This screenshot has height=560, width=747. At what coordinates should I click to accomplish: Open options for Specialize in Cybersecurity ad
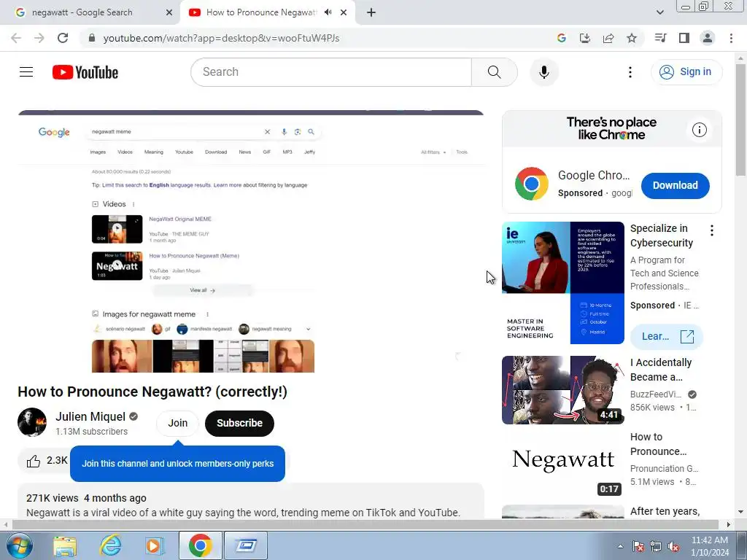pyautogui.click(x=712, y=230)
